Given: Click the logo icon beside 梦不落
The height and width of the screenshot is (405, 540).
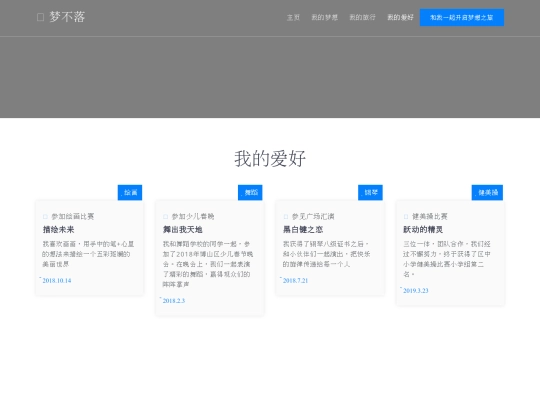Looking at the screenshot, I should pos(40,17).
